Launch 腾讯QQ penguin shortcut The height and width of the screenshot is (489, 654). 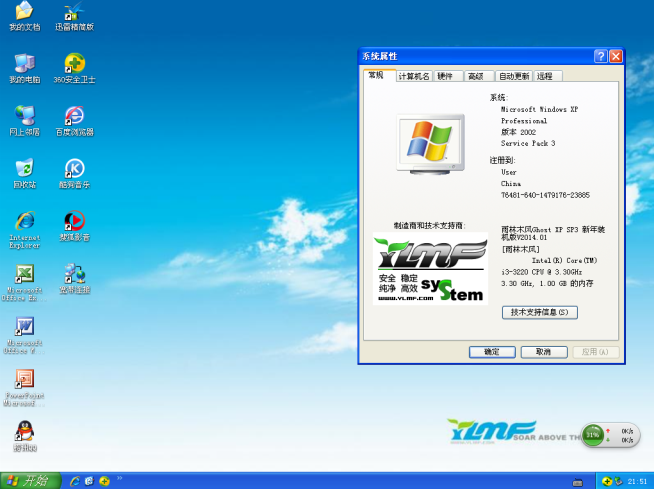pyautogui.click(x=25, y=436)
